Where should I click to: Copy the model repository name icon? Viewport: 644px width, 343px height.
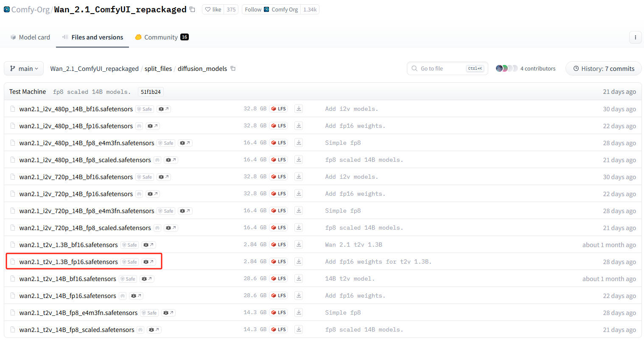point(192,9)
